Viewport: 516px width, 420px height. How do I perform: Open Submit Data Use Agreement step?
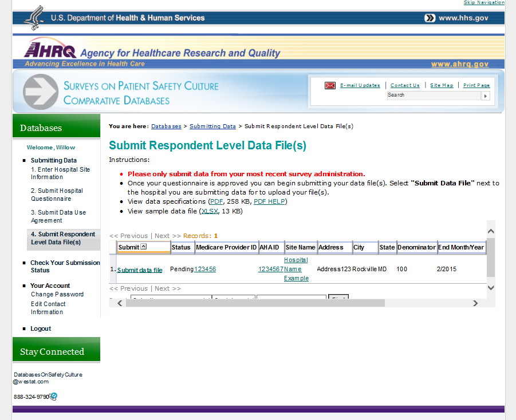click(58, 216)
